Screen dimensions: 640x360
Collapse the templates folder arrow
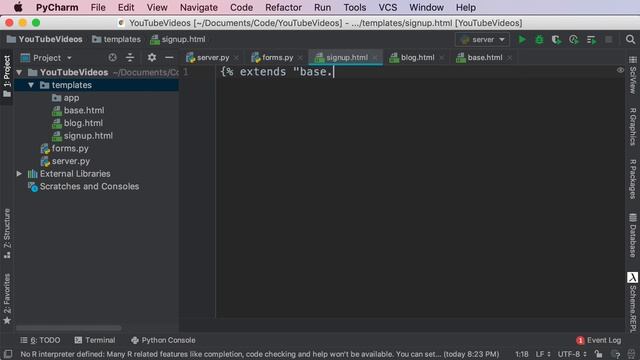coord(31,85)
